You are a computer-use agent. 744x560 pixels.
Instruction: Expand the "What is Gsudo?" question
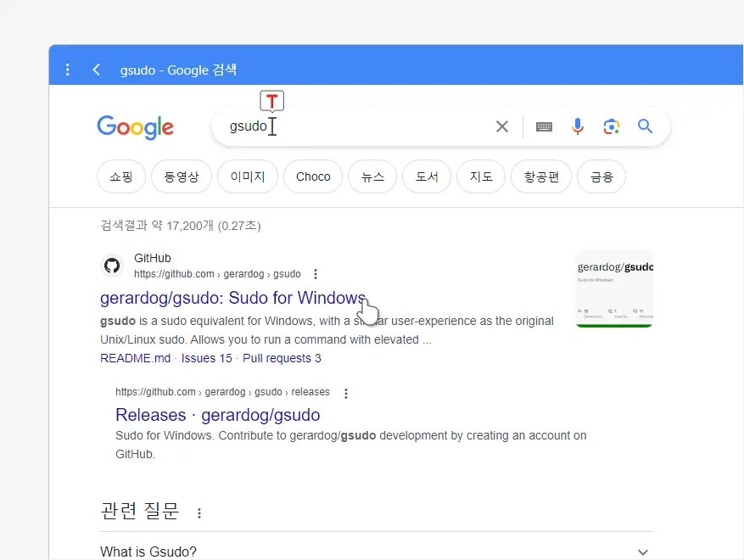point(642,551)
